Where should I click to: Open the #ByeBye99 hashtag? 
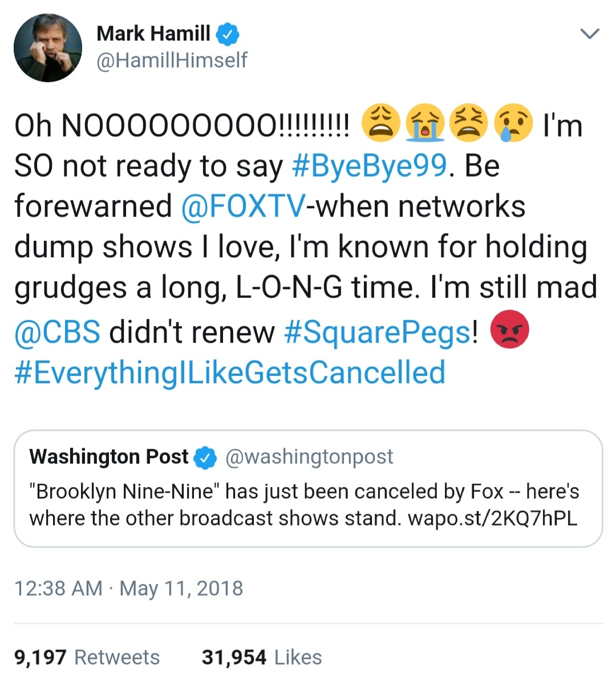point(369,166)
